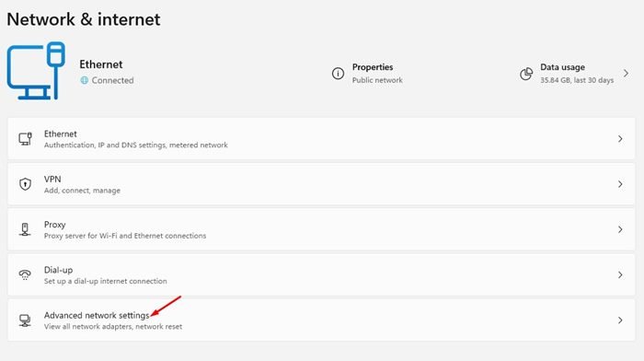Click the Dial-up phone icon
This screenshot has width=644, height=361.
[25, 274]
